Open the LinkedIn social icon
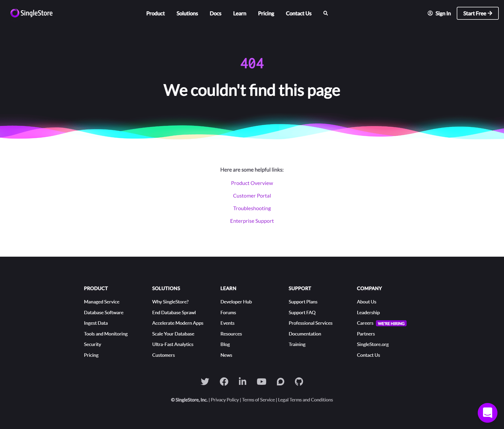This screenshot has height=429, width=504. coord(243,381)
